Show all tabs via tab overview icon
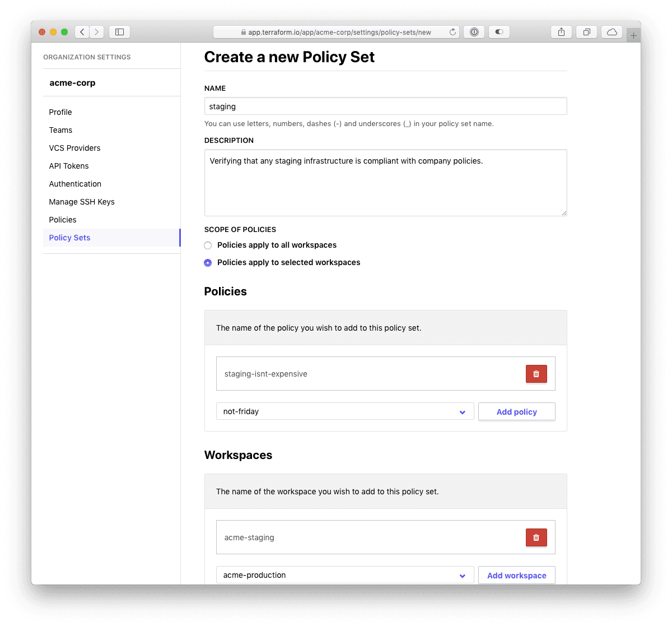Viewport: 672px width, 626px height. [x=586, y=32]
